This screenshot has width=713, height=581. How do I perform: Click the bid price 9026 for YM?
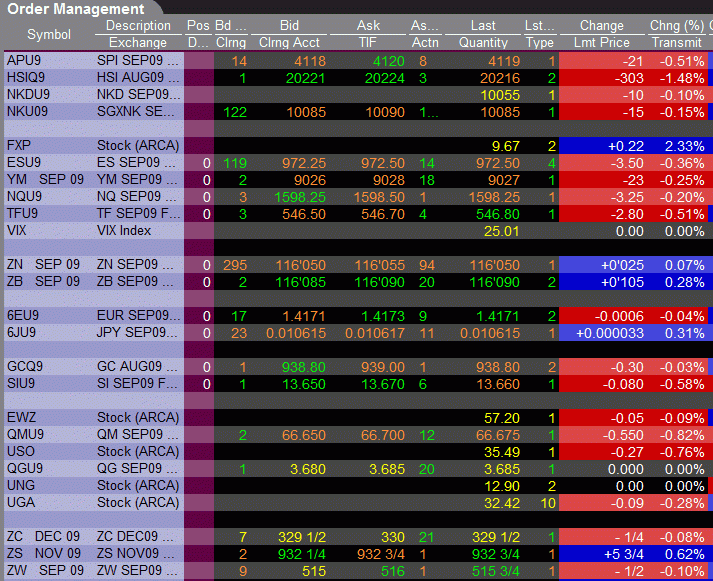pyautogui.click(x=310, y=180)
